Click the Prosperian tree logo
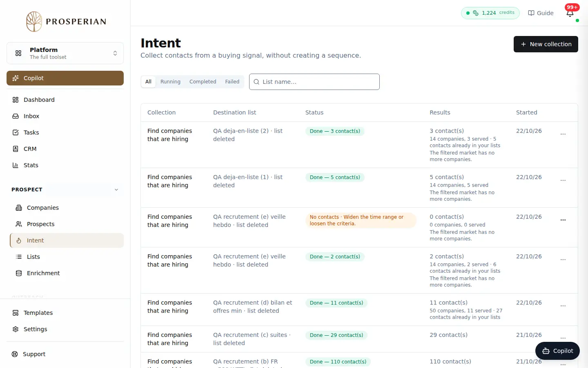Viewport: 588px width, 368px height. (x=34, y=21)
